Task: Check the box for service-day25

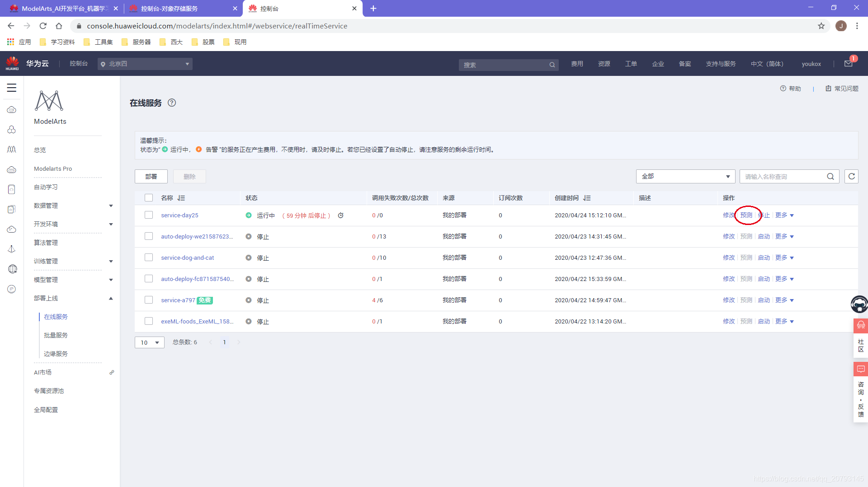Action: tap(149, 215)
